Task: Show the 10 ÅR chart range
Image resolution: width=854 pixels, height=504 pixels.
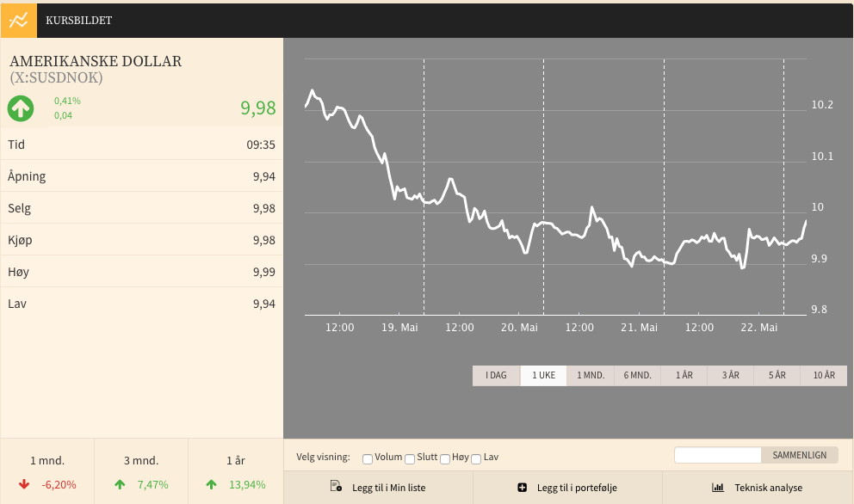Action: tap(824, 376)
